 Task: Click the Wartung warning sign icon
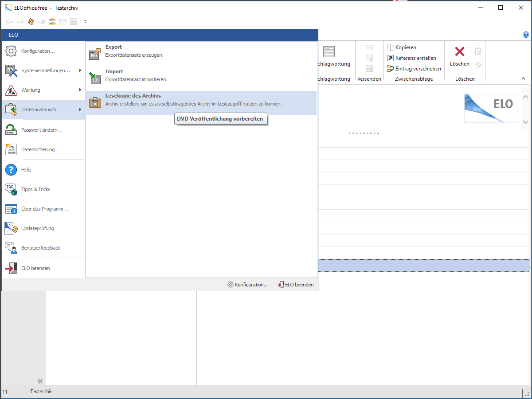pos(11,90)
